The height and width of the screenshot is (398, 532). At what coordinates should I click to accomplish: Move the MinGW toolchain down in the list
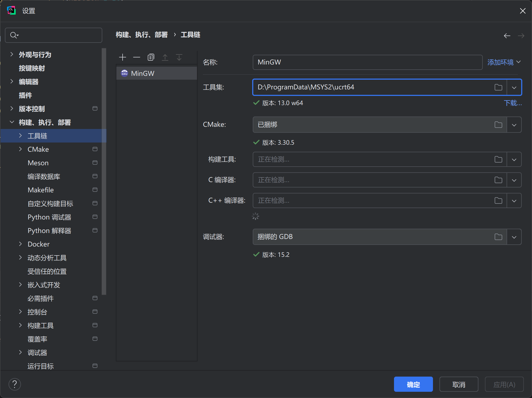(x=179, y=57)
